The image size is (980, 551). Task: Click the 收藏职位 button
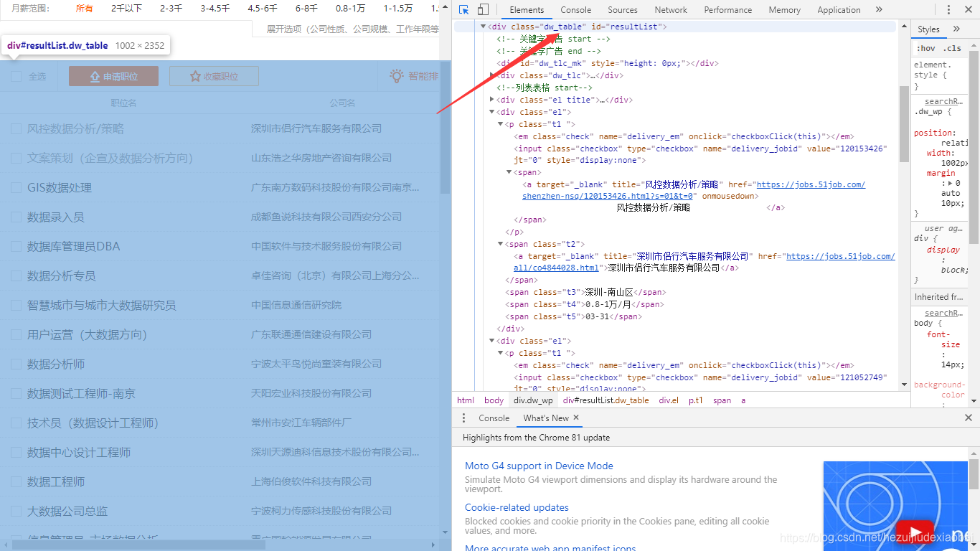coord(214,76)
